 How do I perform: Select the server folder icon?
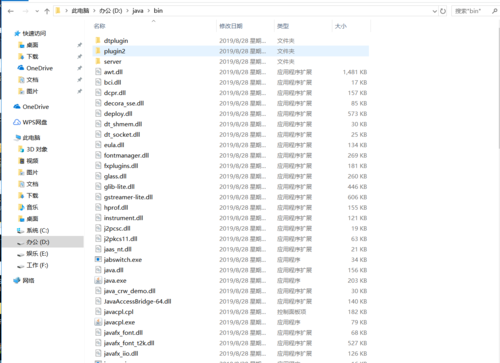[x=98, y=61]
